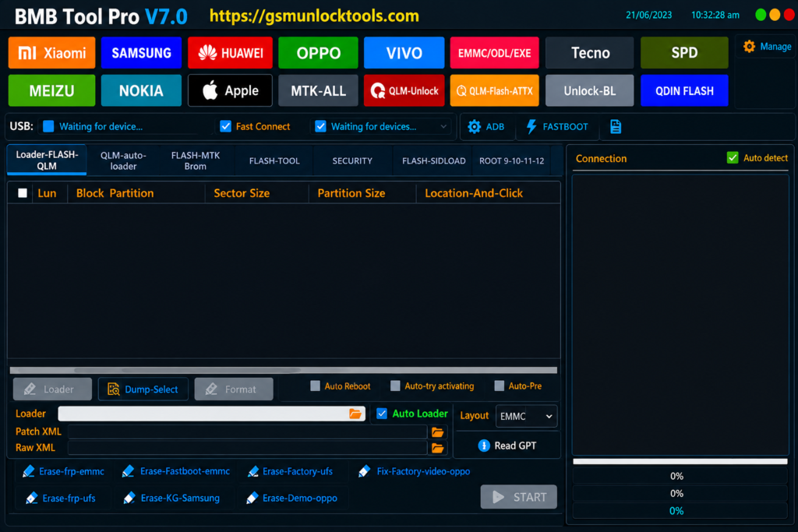The image size is (798, 532).
Task: Click the Patch XML path field
Action: click(x=247, y=432)
